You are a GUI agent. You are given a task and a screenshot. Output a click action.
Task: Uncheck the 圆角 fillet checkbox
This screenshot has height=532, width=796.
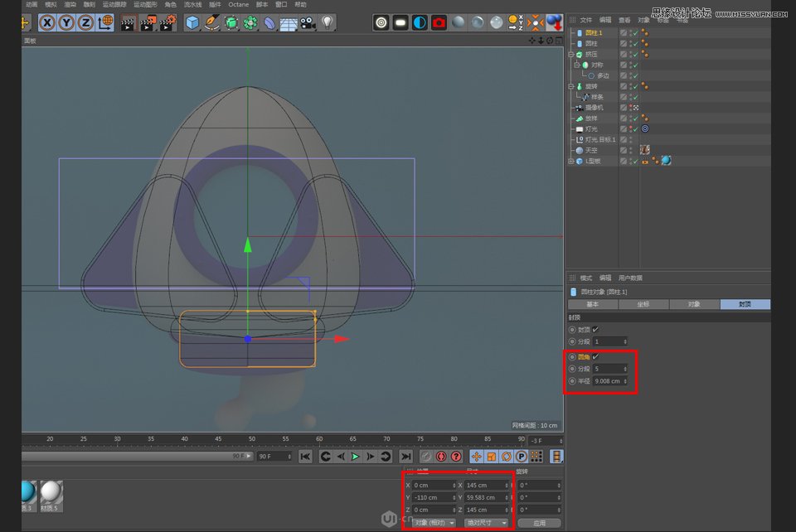coord(595,356)
